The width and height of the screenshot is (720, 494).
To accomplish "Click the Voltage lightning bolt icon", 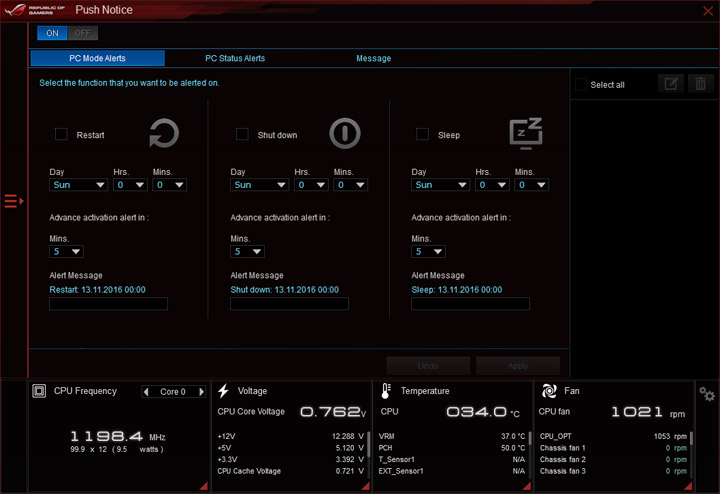I will pyautogui.click(x=223, y=391).
